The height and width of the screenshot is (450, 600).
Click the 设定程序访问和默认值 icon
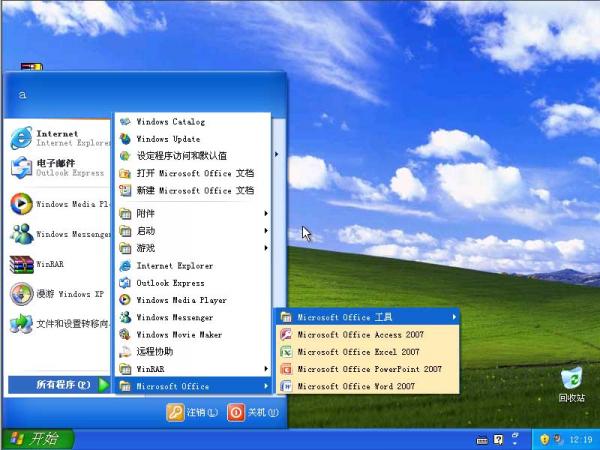(125, 156)
